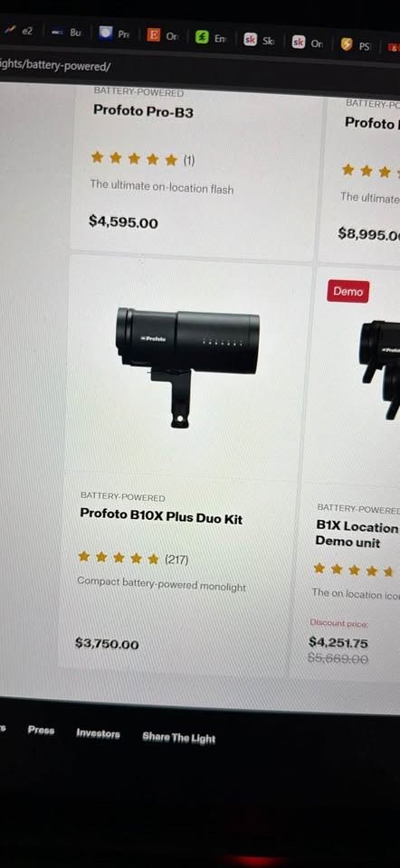This screenshot has height=868, width=400.
Task: Open the Share The Light footer link
Action: point(179,738)
